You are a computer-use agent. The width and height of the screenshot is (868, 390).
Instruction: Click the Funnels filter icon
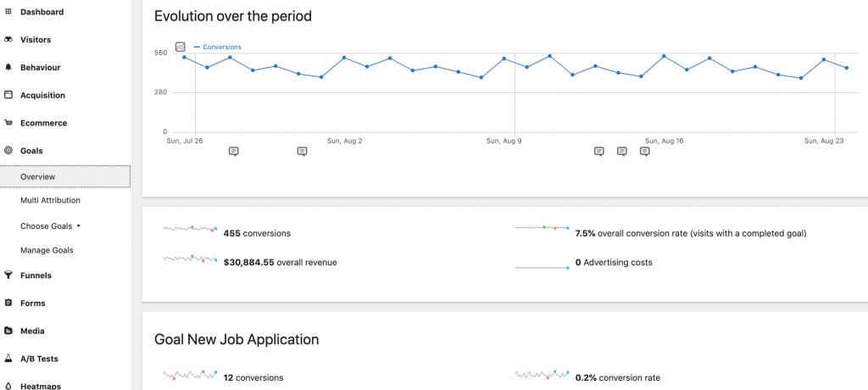[x=8, y=276]
